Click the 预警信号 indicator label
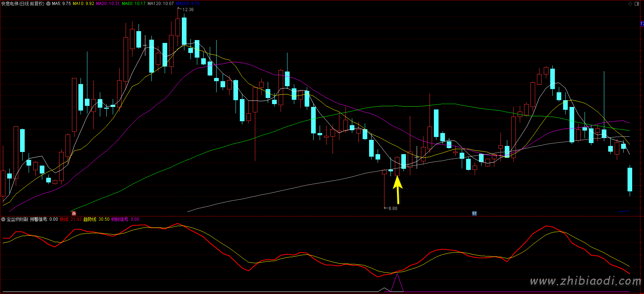The height and width of the screenshot is (294, 644). [x=44, y=219]
